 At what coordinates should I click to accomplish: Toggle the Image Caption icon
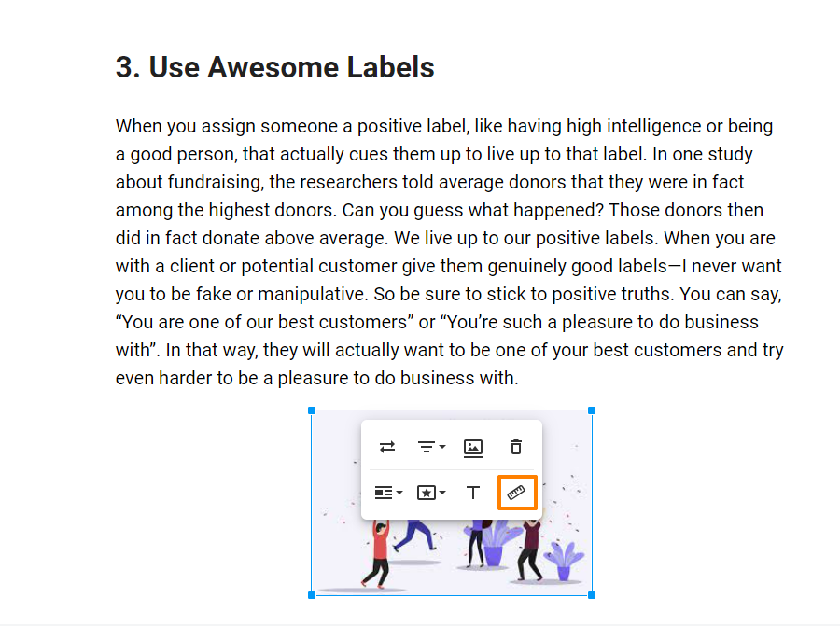coord(473,448)
